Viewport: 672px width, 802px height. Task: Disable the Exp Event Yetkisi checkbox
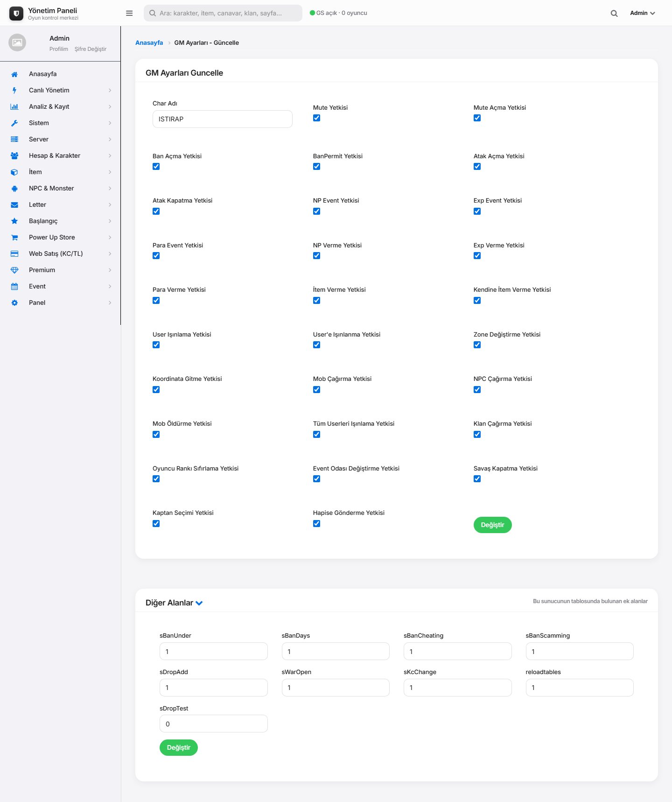click(477, 211)
